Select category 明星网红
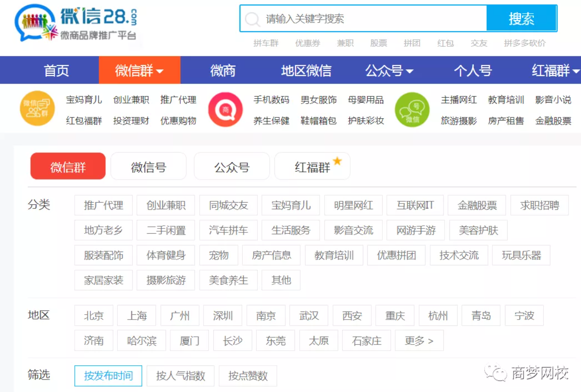 tap(353, 205)
